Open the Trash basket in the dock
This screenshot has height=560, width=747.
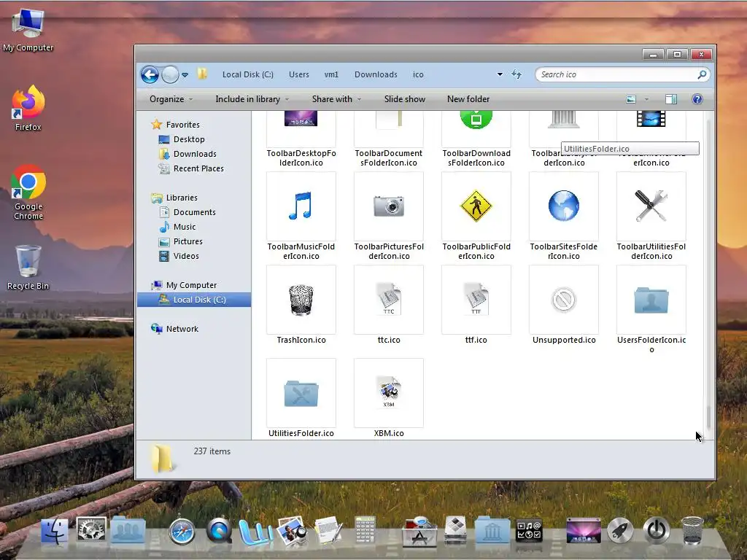point(692,531)
